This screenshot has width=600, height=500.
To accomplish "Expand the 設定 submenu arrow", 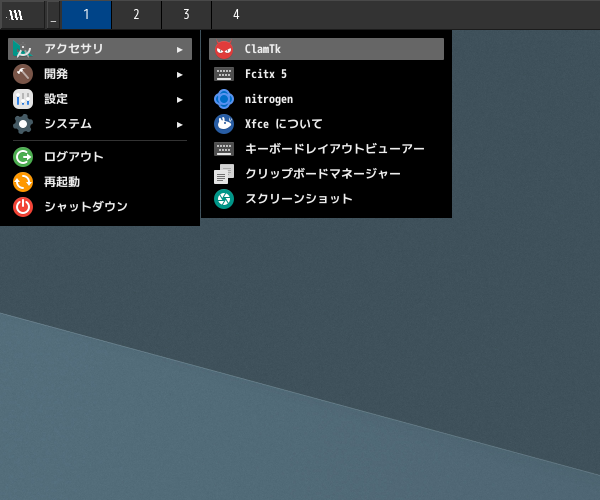I will (x=179, y=100).
